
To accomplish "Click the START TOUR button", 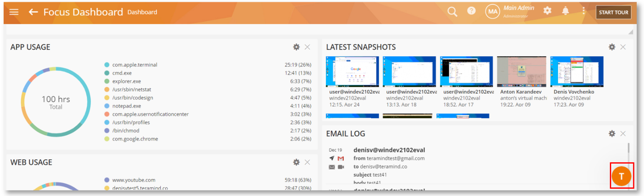I will tap(613, 12).
